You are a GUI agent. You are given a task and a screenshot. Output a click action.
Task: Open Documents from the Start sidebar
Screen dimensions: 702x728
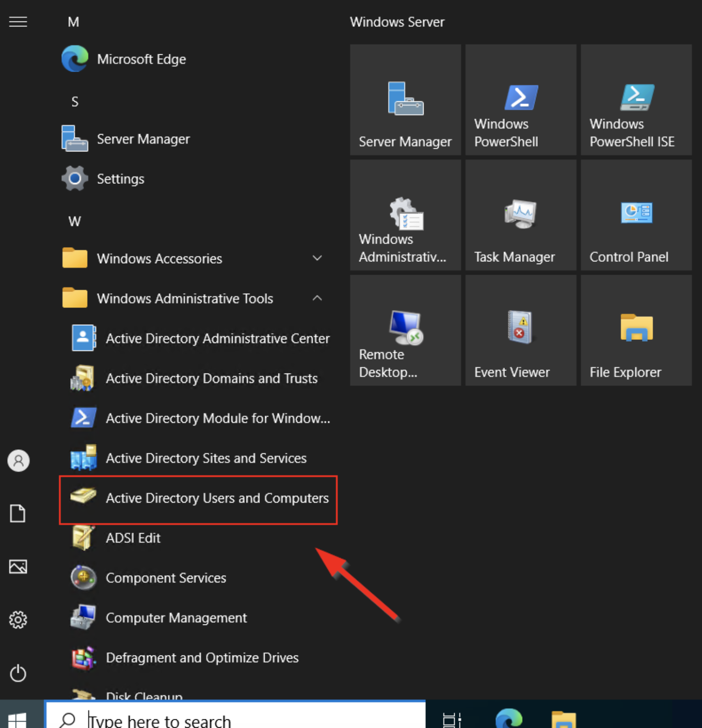(x=18, y=514)
